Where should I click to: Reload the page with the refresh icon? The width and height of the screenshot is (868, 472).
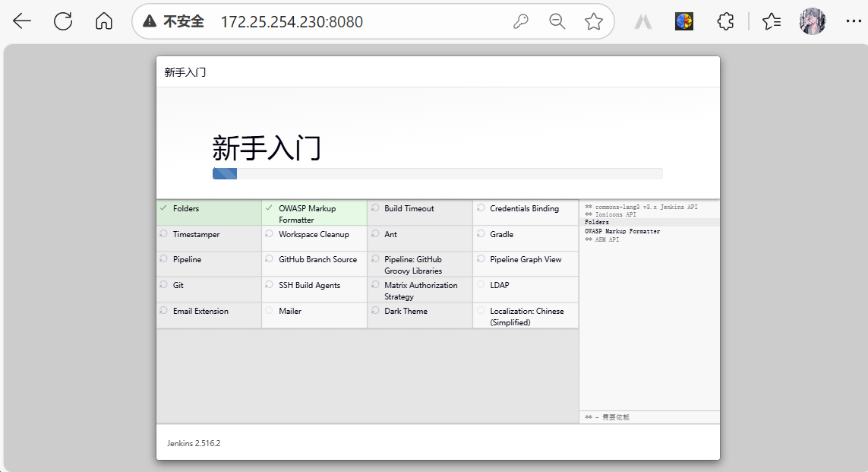[63, 21]
